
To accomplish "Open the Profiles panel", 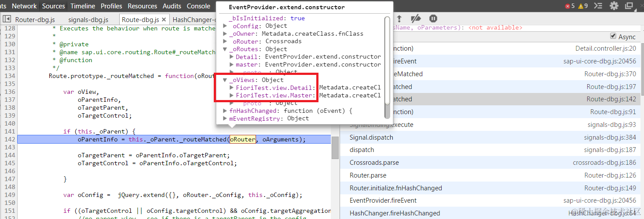I will coord(112,6).
